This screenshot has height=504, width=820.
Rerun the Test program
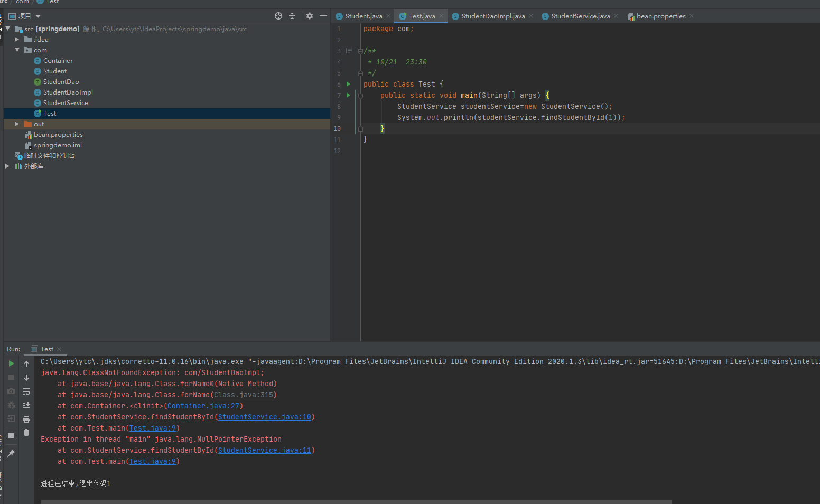11,363
